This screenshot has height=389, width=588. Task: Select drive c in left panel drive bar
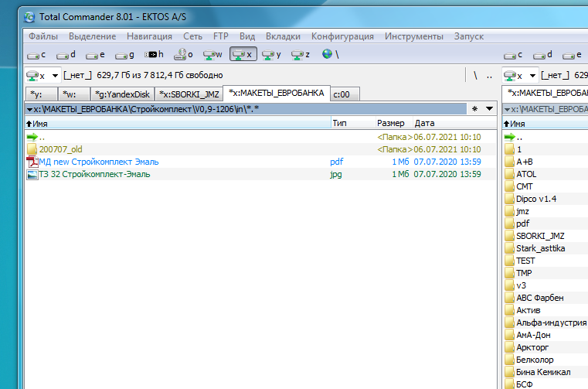[36, 55]
